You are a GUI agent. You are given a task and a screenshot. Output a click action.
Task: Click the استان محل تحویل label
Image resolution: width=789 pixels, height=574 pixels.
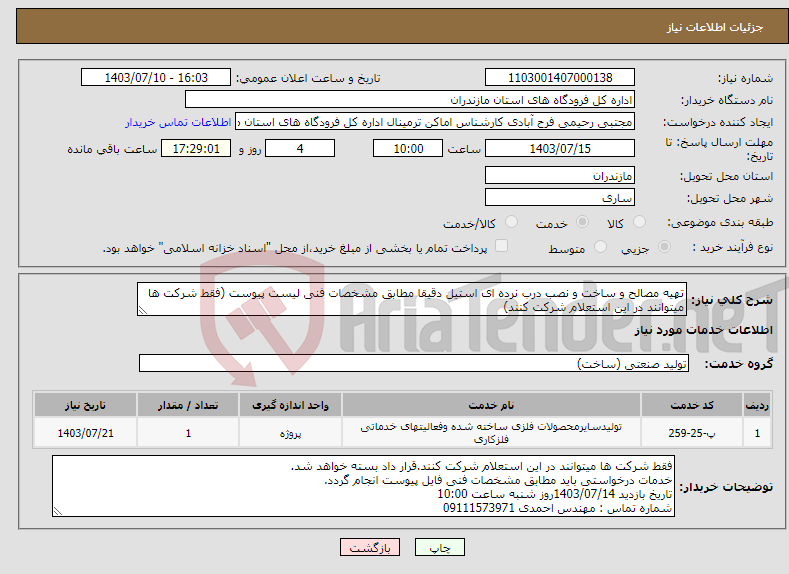point(727,177)
